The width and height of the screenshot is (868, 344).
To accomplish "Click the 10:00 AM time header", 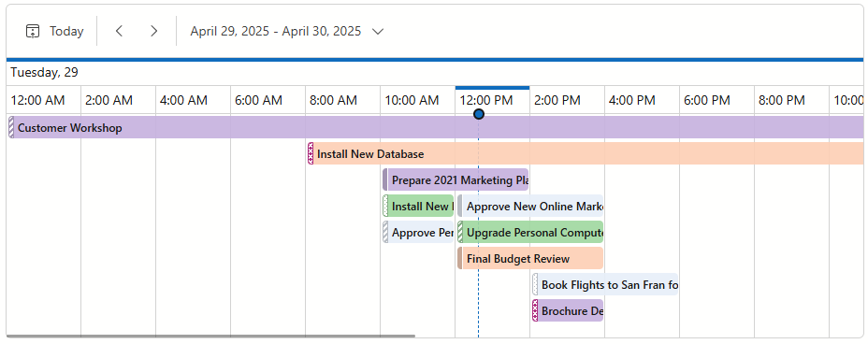I will tap(417, 100).
